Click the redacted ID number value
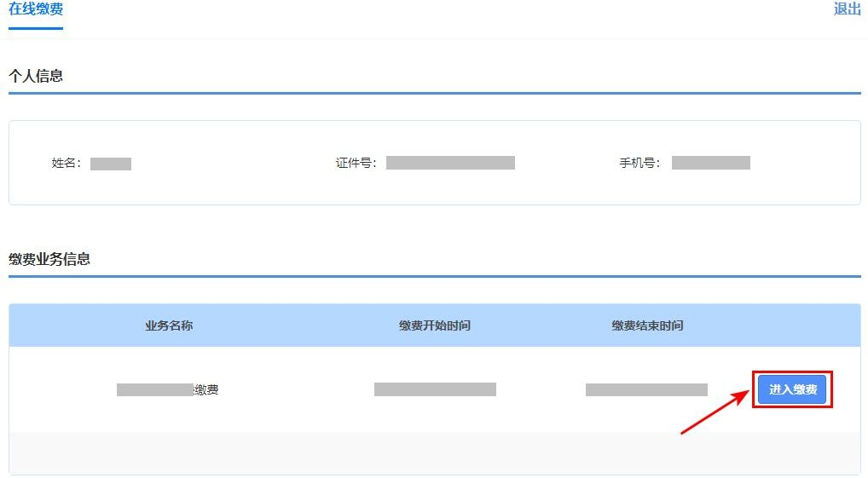Screen dimensions: 868x478 450,163
